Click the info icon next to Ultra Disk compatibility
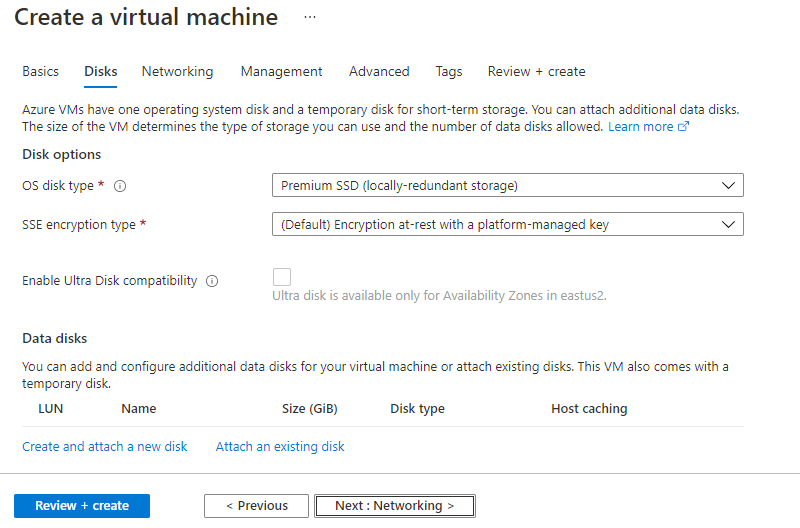 point(212,281)
